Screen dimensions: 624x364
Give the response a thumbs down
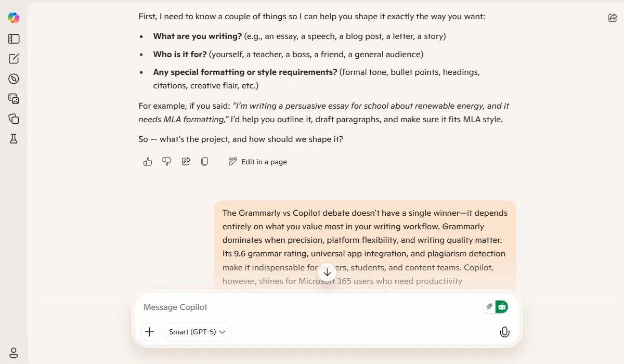[166, 161]
